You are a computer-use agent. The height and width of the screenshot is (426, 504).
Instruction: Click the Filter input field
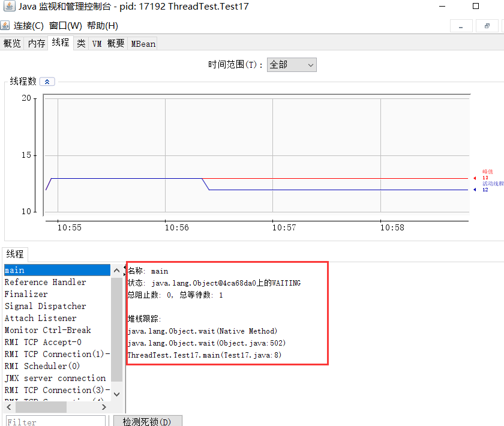pyautogui.click(x=56, y=421)
